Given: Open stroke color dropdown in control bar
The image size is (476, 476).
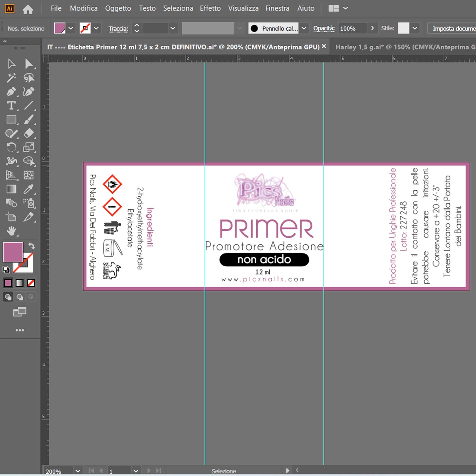Looking at the screenshot, I should click(96, 28).
